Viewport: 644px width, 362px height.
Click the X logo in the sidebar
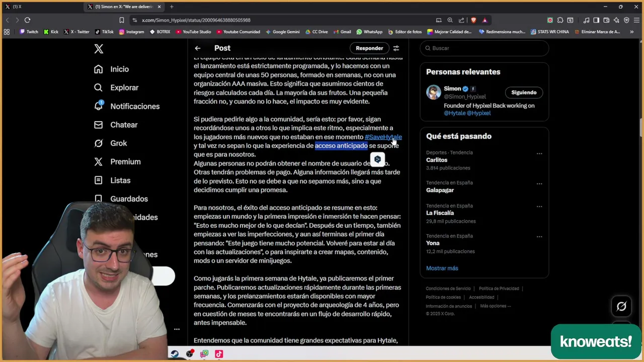click(99, 49)
